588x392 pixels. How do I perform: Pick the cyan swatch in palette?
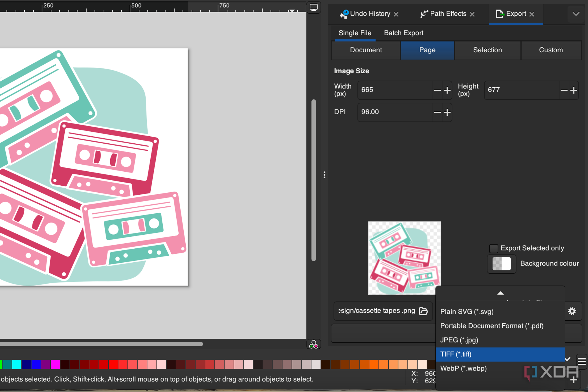click(17, 364)
